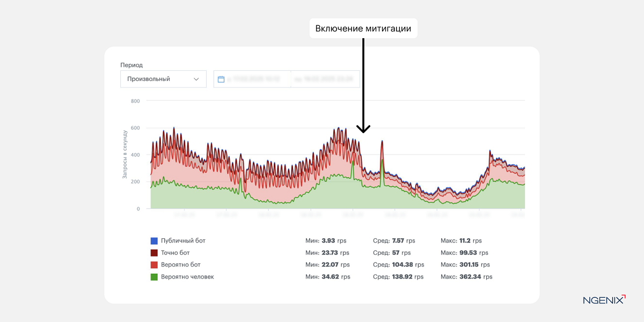The width and height of the screenshot is (644, 322).
Task: Click the red Вероятно бот legend square
Action: pyautogui.click(x=154, y=265)
